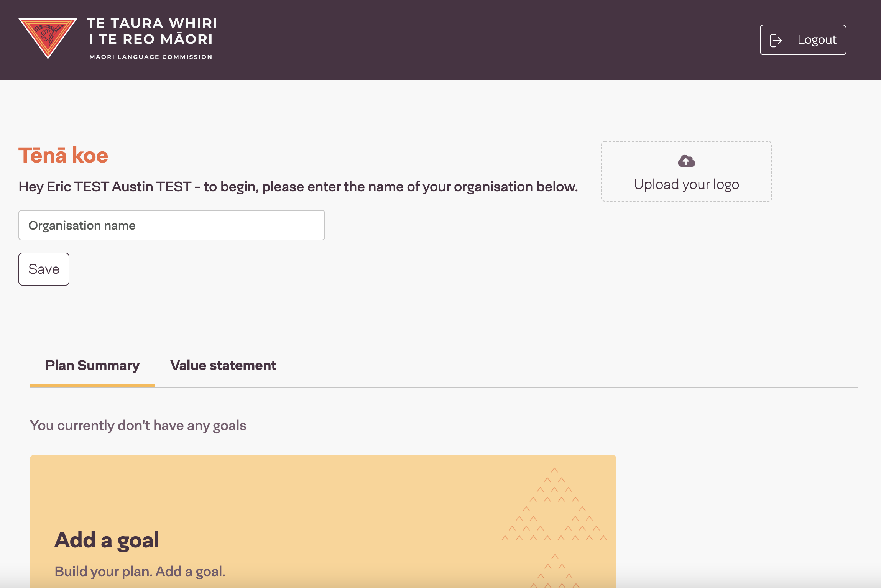The height and width of the screenshot is (588, 881).
Task: Click the red triangle Te Taura Whiri logo
Action: tap(48, 37)
